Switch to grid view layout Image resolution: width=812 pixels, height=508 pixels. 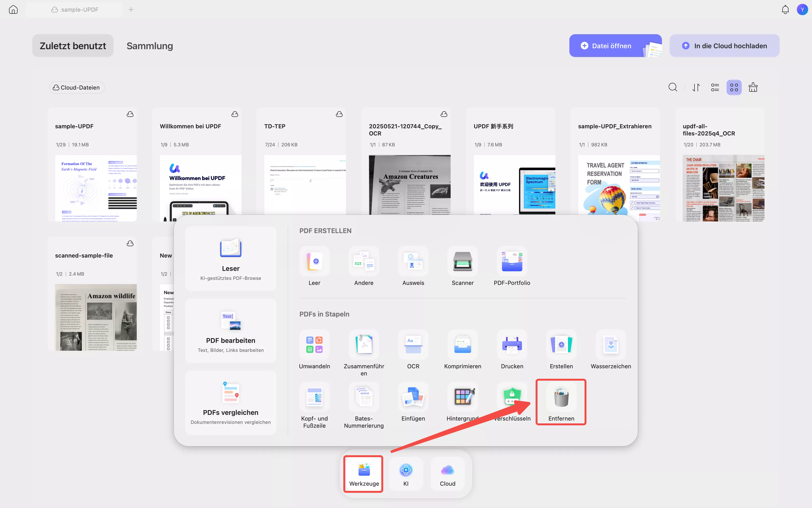[x=734, y=87]
